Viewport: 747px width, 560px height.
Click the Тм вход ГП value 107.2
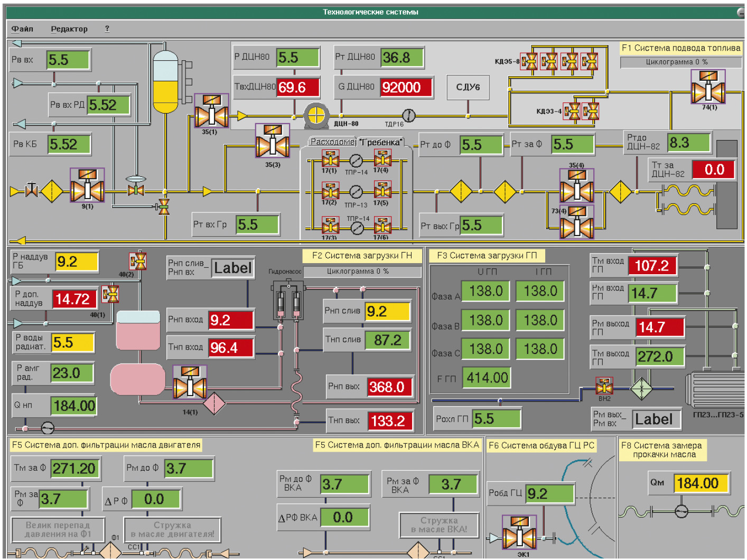pos(653,265)
